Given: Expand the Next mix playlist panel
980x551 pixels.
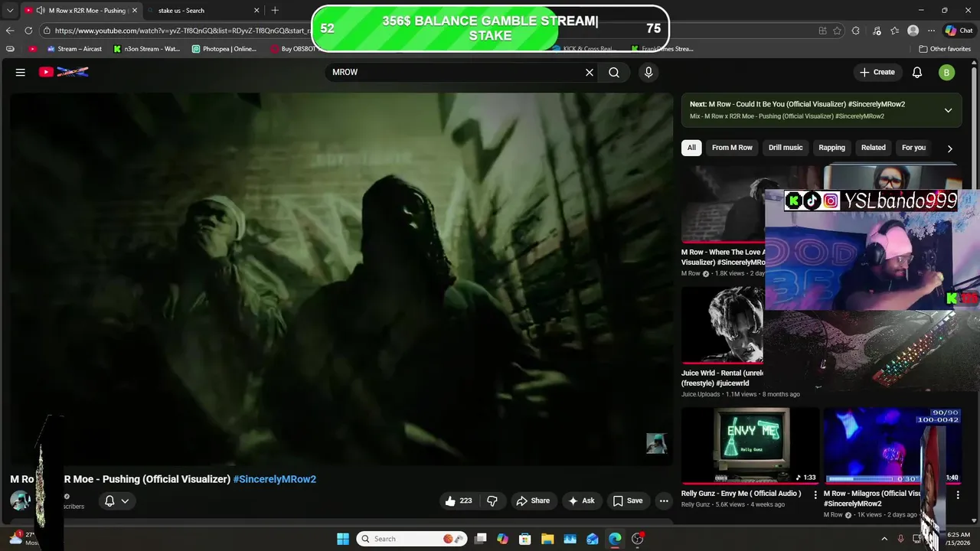Looking at the screenshot, I should point(948,110).
